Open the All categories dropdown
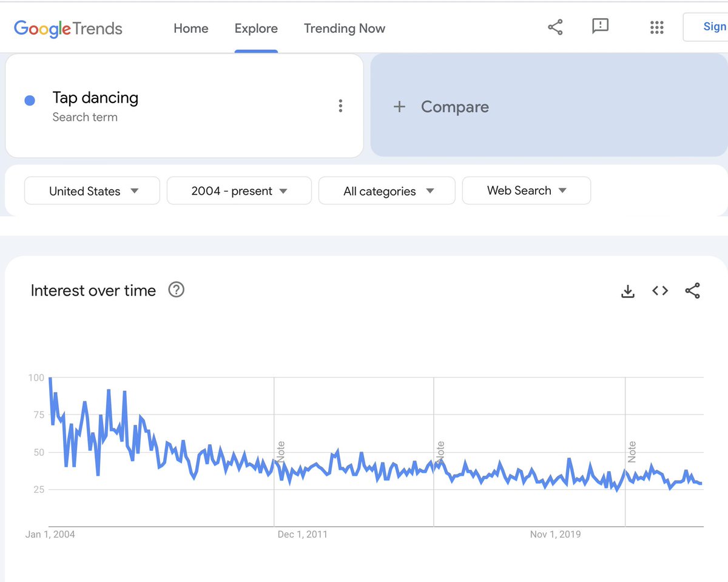Viewport: 728px width, 582px height. tap(386, 191)
